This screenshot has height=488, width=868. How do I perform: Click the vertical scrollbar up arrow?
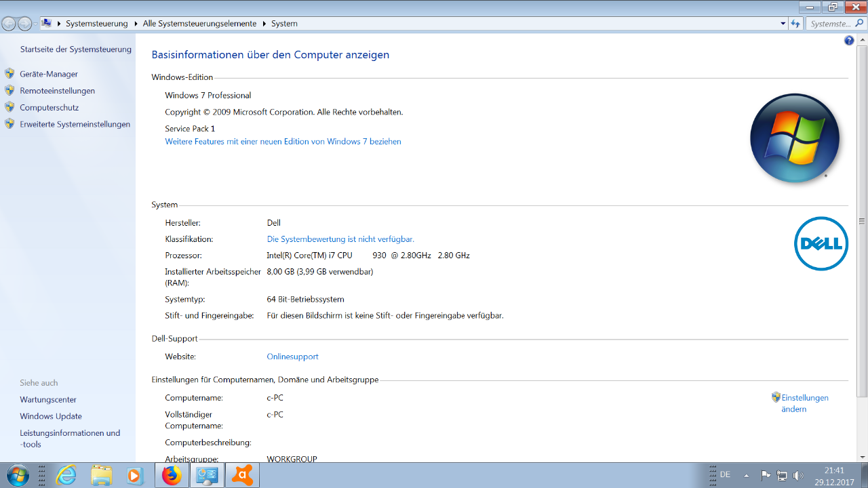[x=862, y=41]
